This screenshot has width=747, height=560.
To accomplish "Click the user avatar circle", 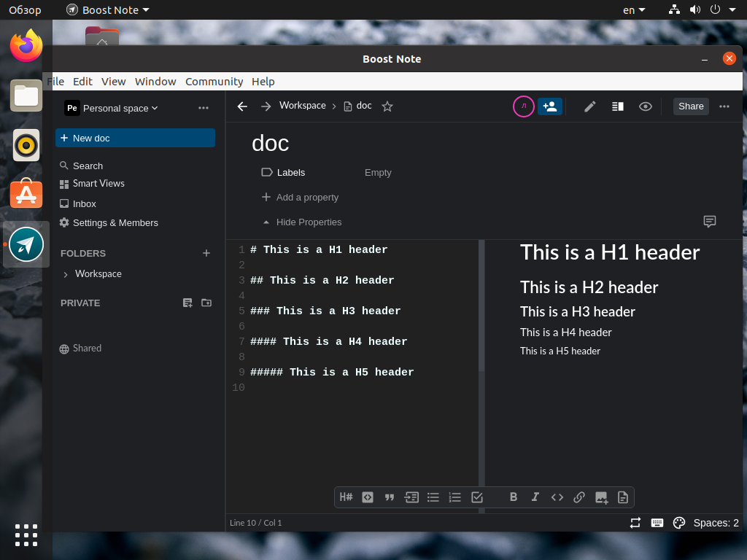I will pos(523,106).
